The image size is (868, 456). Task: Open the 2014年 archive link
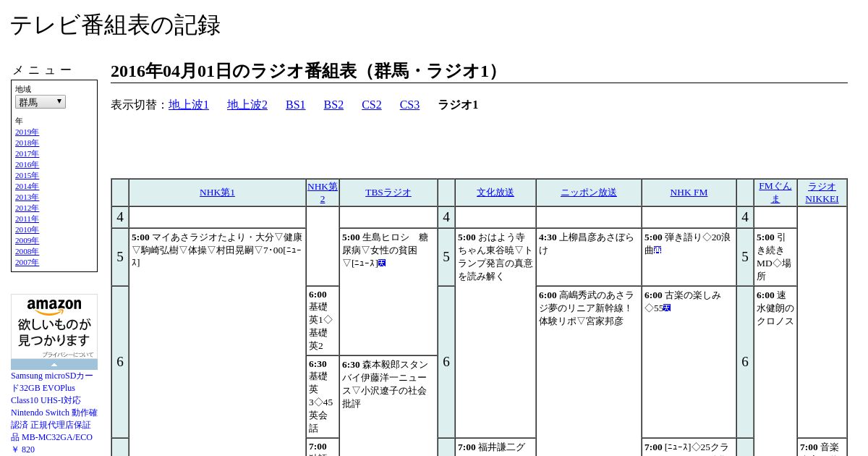pos(27,186)
